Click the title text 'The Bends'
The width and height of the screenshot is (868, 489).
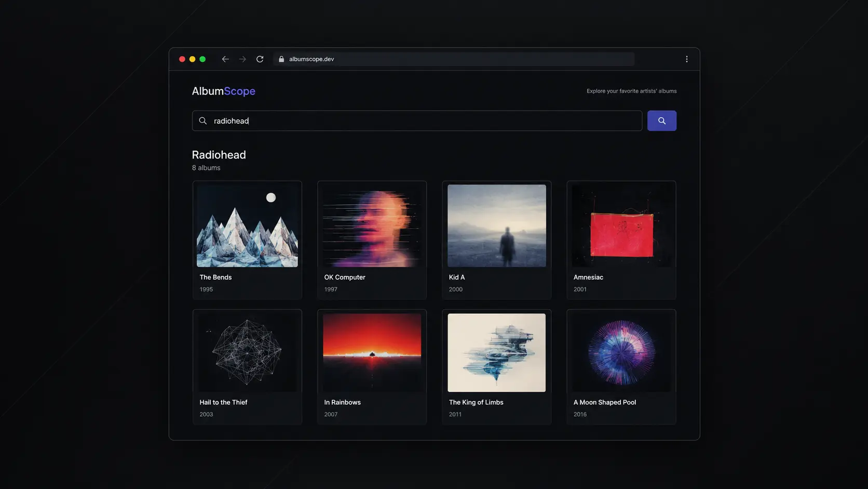215,277
